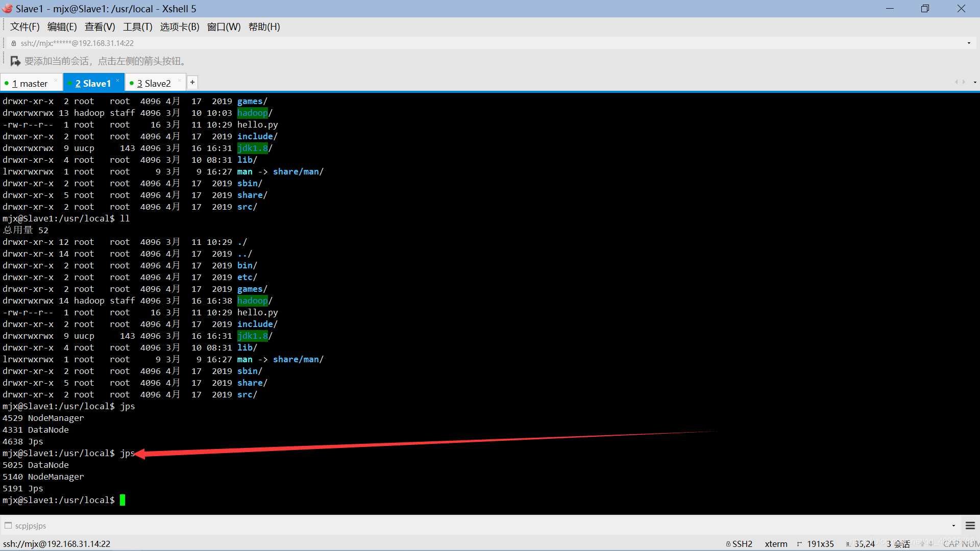Click the next tab scroll arrow
Screen dimensions: 980x551
click(964, 82)
